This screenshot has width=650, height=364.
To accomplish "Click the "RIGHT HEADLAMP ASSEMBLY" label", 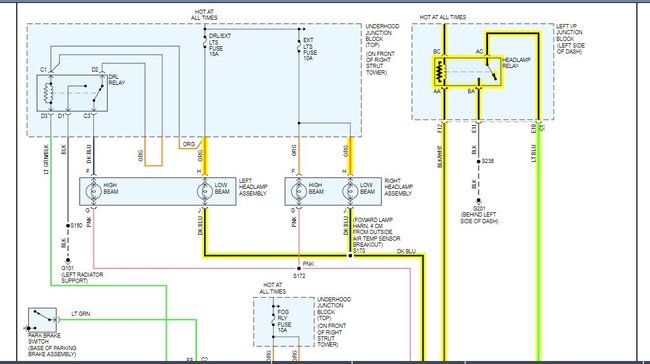I will (398, 187).
